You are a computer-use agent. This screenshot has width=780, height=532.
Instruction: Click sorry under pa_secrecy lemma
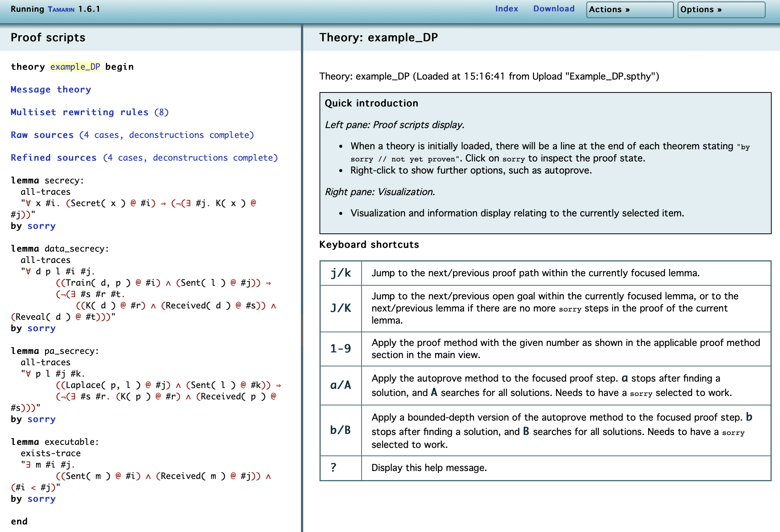[41, 419]
